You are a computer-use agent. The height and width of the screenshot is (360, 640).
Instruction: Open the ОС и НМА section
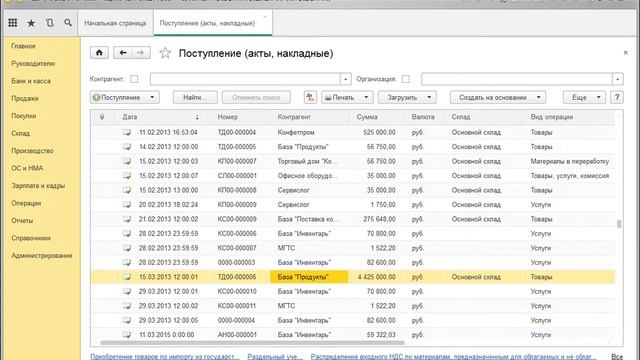click(27, 168)
